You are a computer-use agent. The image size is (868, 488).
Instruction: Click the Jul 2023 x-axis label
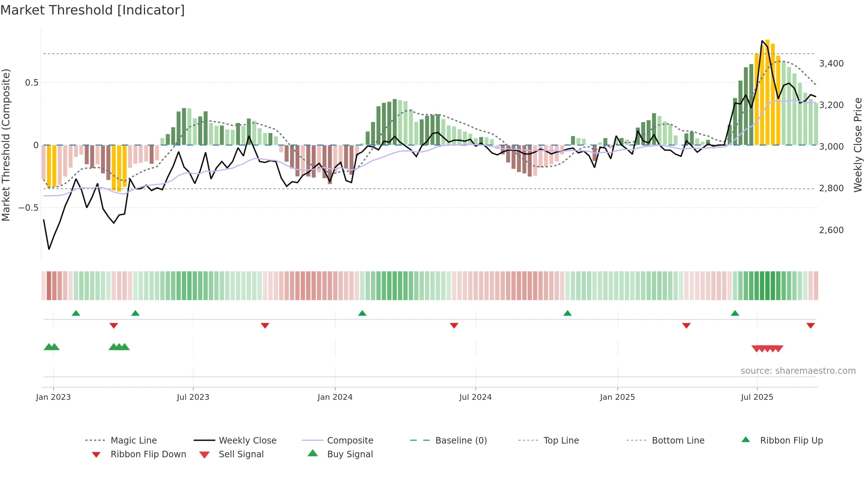tap(193, 397)
